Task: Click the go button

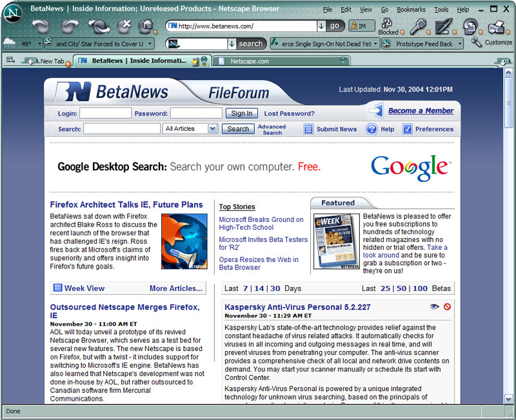Action: [x=335, y=26]
